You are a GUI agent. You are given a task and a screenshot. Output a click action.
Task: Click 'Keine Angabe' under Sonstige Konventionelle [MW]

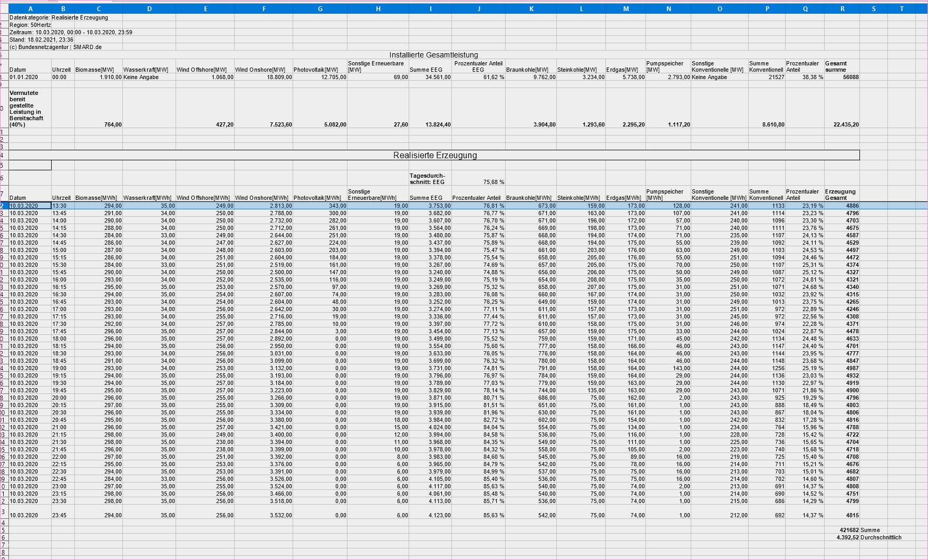click(x=720, y=77)
